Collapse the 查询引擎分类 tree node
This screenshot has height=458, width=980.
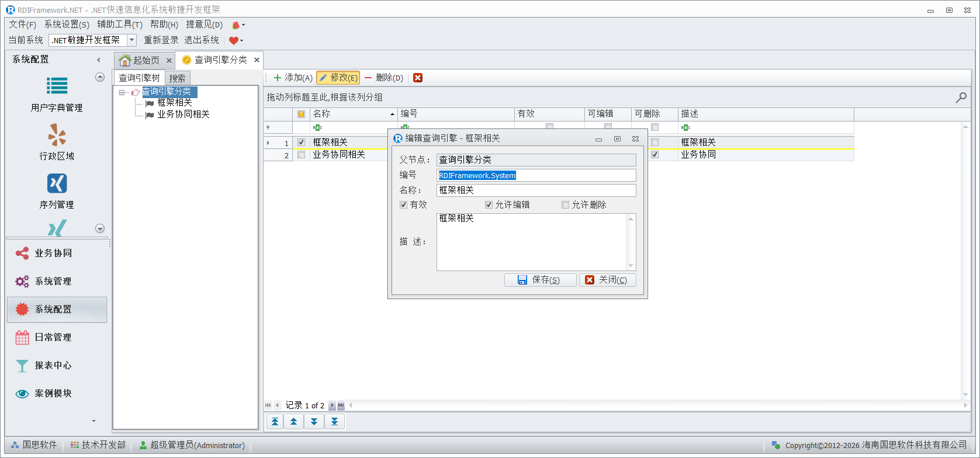tap(122, 92)
